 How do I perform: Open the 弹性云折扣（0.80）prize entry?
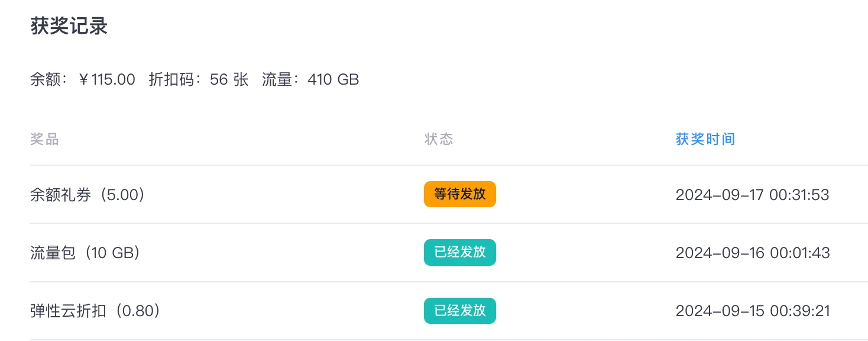pyautogui.click(x=95, y=311)
